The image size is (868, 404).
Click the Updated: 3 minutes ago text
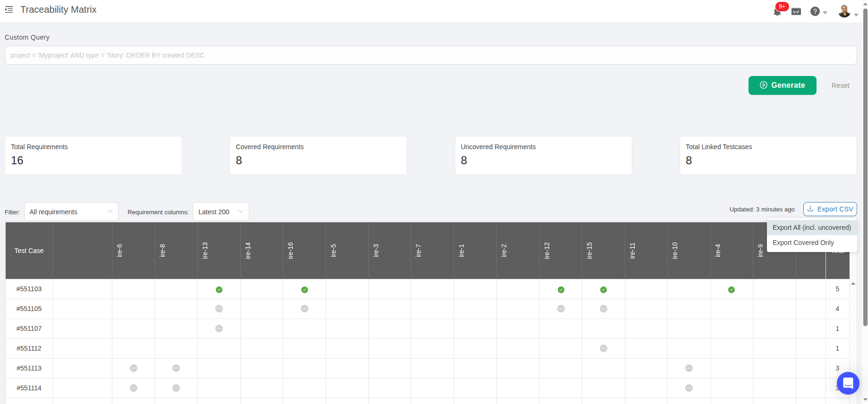click(x=762, y=210)
